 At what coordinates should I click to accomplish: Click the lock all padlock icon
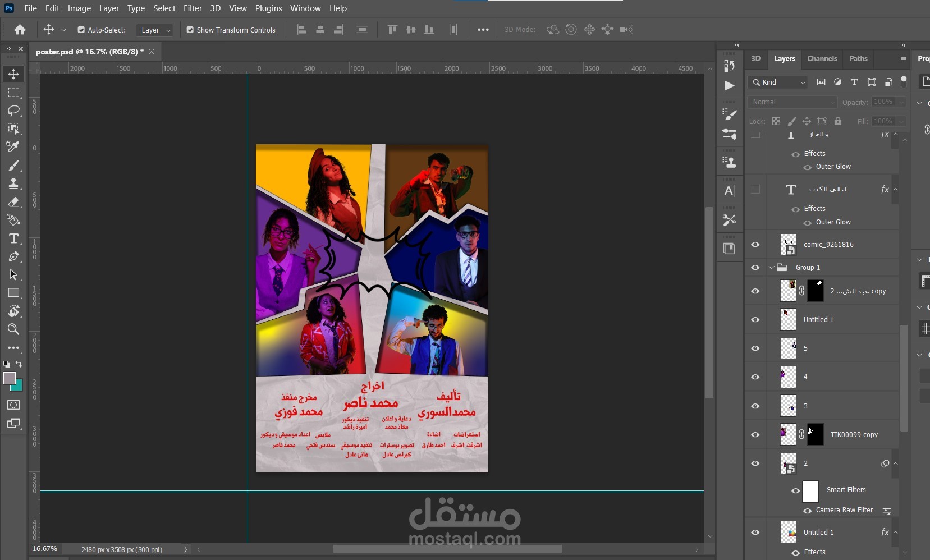pyautogui.click(x=838, y=121)
